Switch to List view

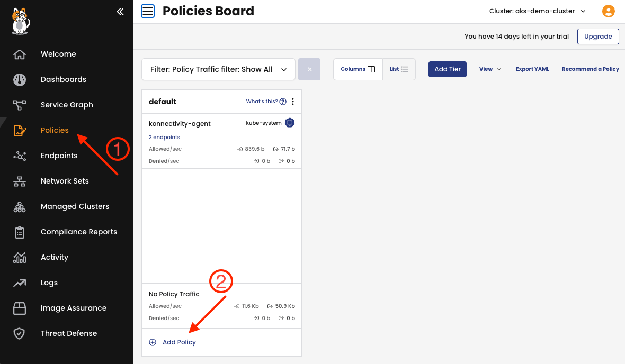click(399, 69)
